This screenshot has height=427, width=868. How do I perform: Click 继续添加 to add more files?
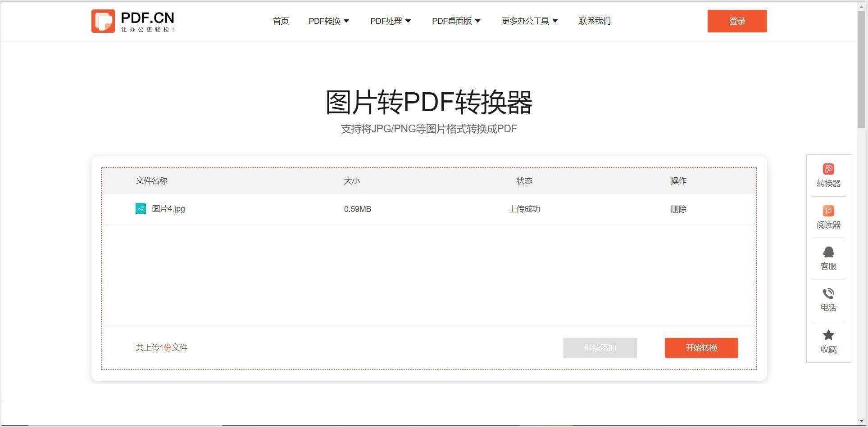(600, 348)
